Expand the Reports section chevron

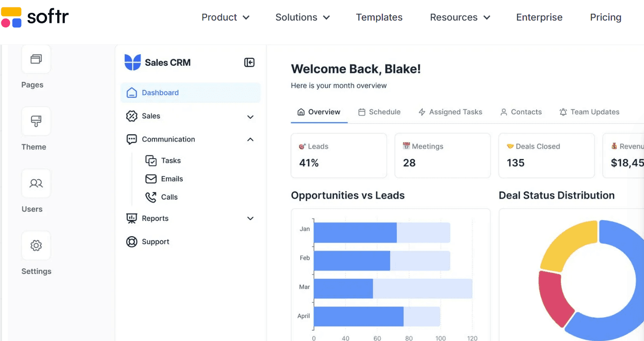point(250,218)
